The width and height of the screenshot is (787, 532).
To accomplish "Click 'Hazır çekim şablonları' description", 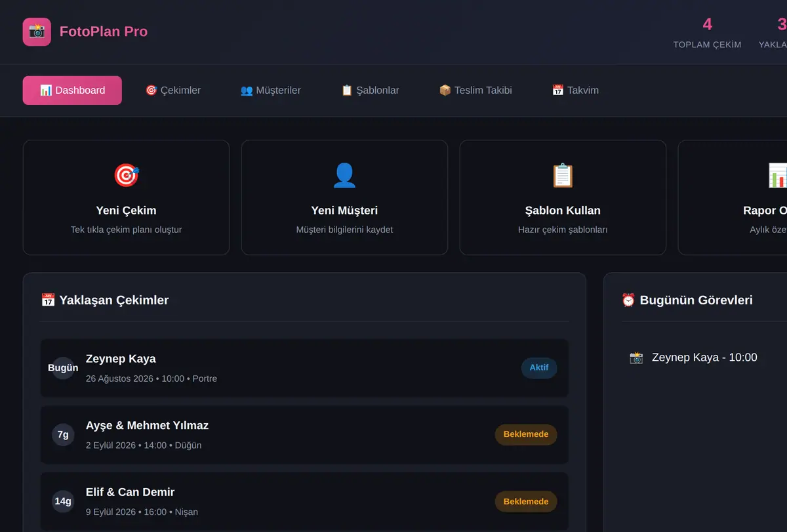I will [x=563, y=230].
